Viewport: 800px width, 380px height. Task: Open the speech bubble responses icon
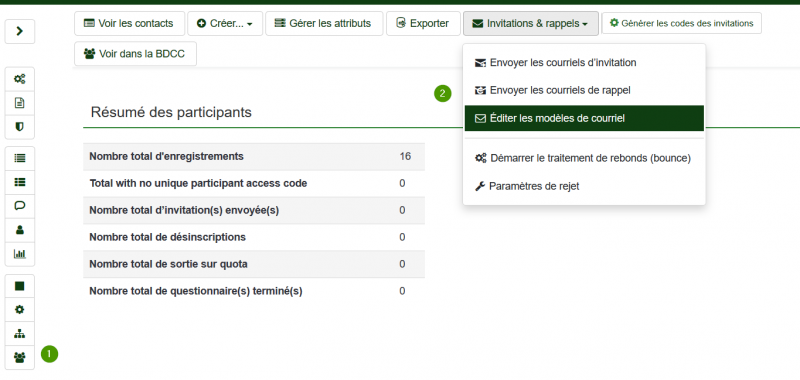click(x=20, y=206)
